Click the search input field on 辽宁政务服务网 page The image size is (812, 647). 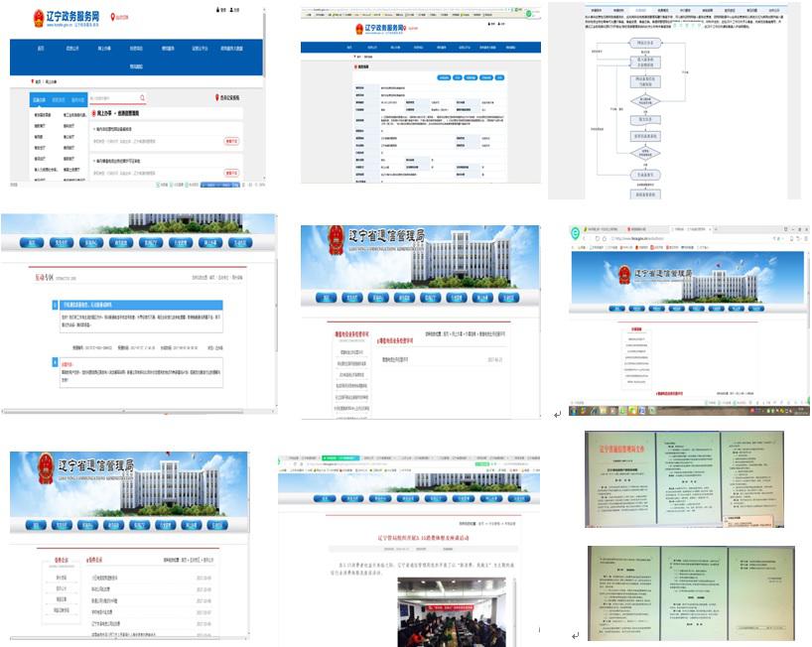click(x=111, y=98)
